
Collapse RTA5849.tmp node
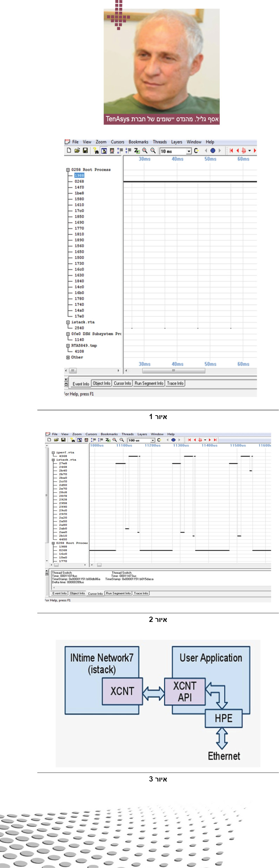[x=68, y=346]
